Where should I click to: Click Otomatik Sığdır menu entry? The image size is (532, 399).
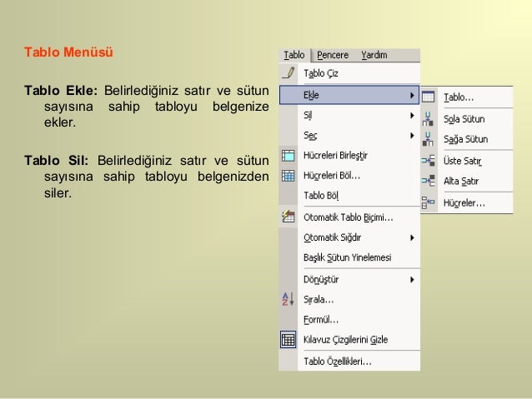point(332,237)
